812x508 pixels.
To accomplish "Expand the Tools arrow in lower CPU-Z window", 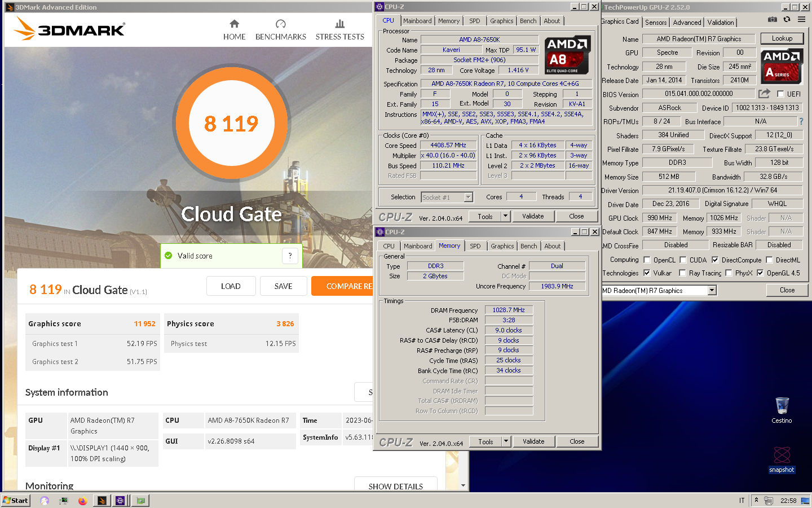I will pos(506,441).
